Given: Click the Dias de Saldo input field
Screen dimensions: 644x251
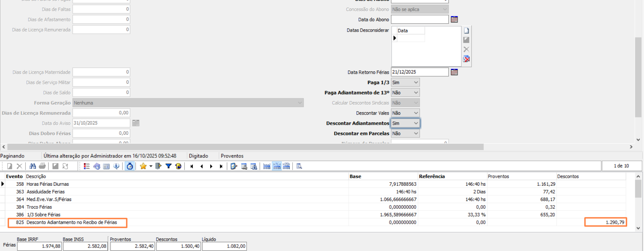Looking at the screenshot, I should tap(101, 93).
